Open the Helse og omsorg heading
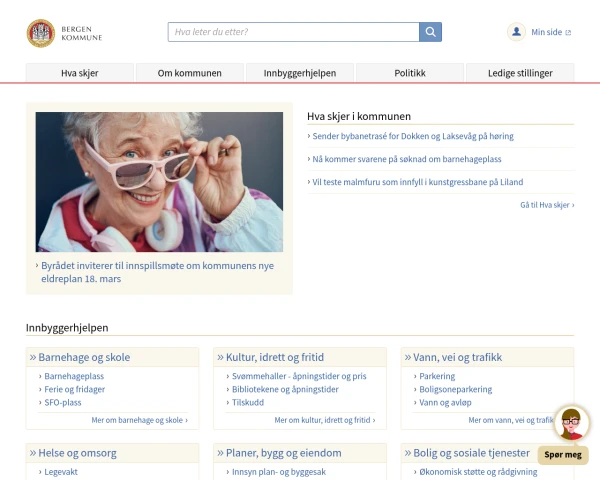The image size is (600, 480). (77, 453)
